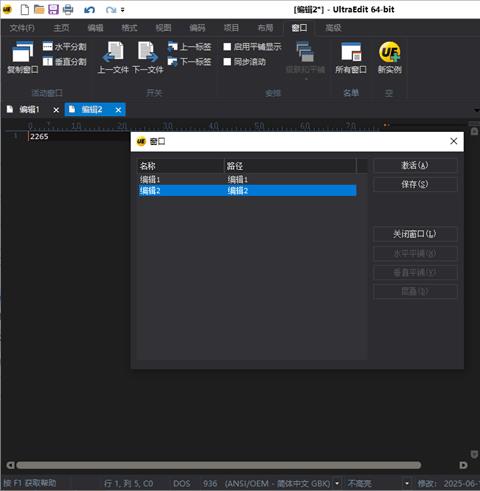
Task: Enable the 启用平铺显示 checkbox
Action: [x=227, y=47]
